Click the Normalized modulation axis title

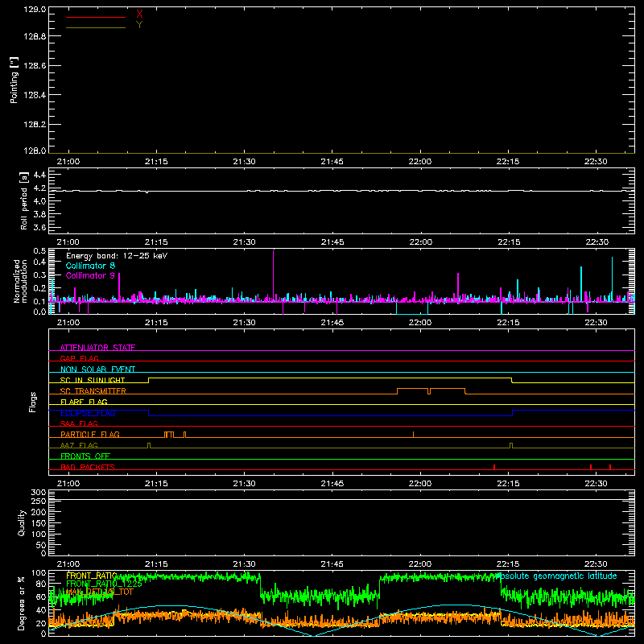coord(20,281)
